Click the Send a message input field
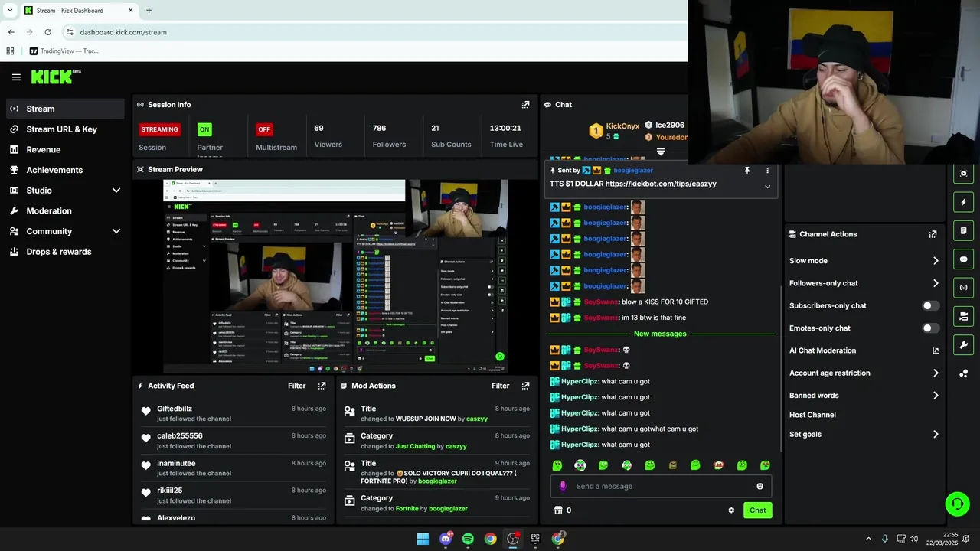Screen dimensions: 980x551 pos(661,486)
